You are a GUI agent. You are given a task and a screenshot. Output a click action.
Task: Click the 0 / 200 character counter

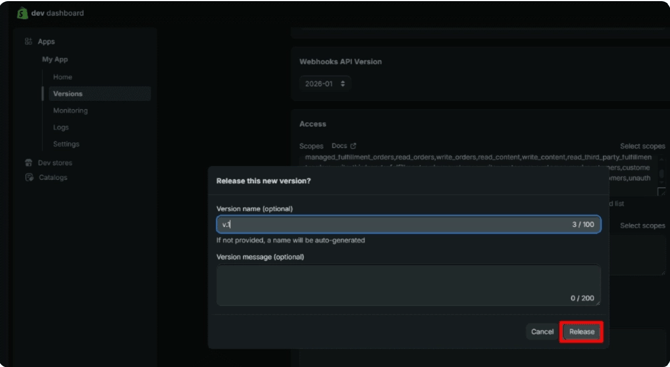click(x=582, y=298)
